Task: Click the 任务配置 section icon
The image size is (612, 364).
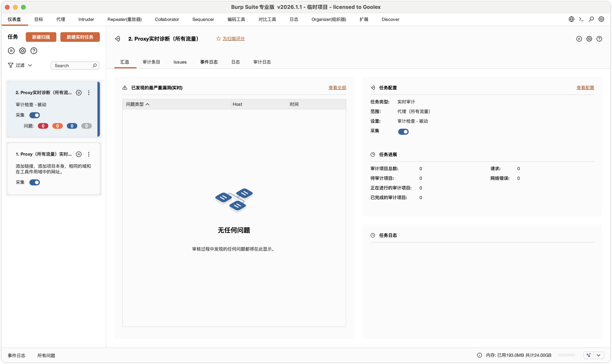Action: tap(373, 88)
